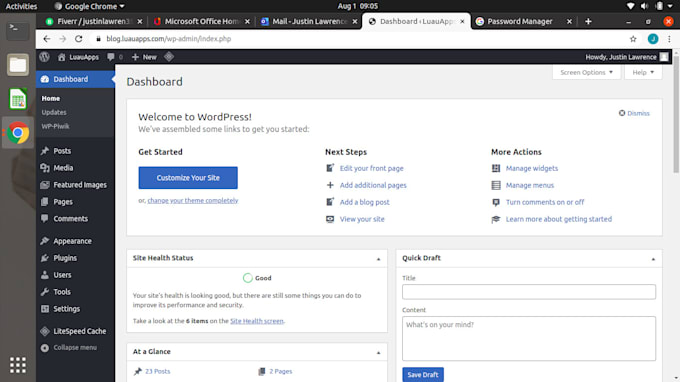
Task: Click change your theme completely link
Action: (193, 200)
